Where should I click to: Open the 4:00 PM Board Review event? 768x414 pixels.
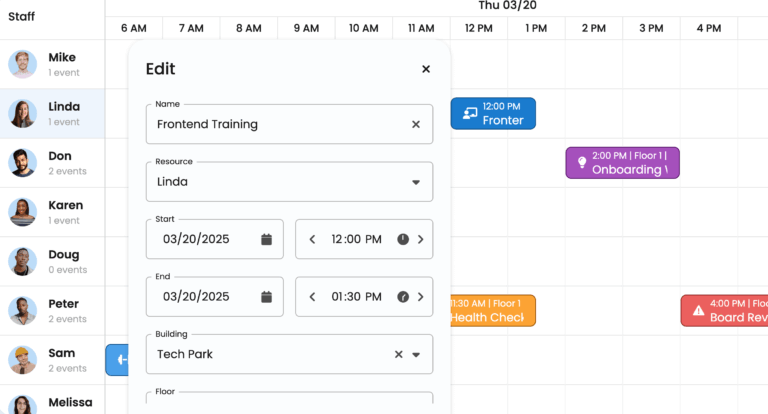[725, 311]
